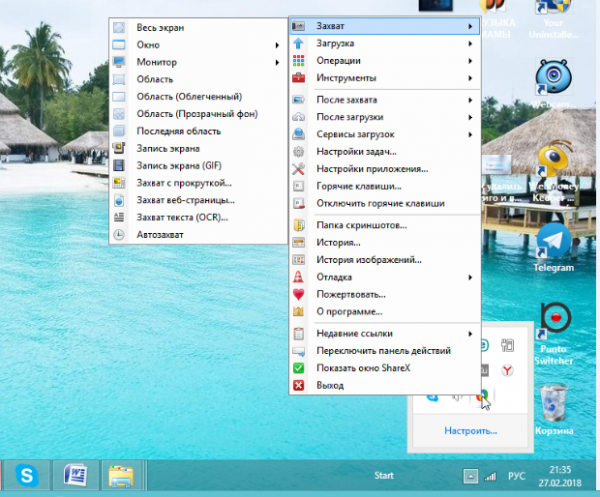Click the РУС language indicator
The image size is (600, 497).
(516, 476)
